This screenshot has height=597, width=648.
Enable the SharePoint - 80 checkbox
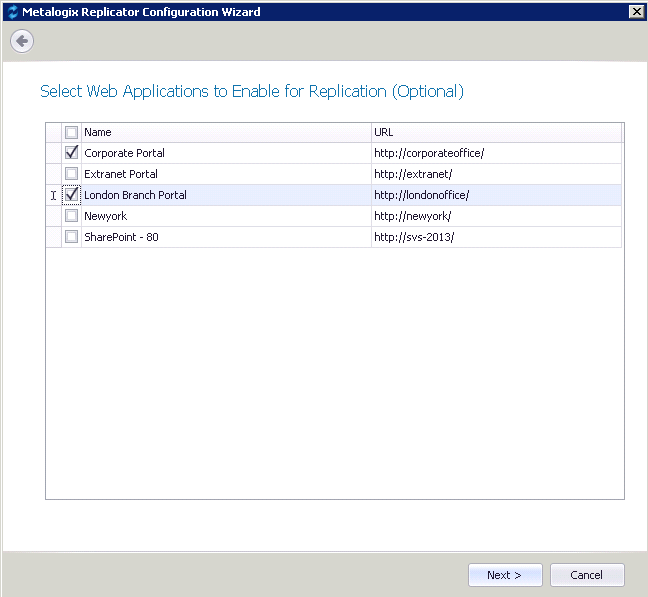(71, 237)
